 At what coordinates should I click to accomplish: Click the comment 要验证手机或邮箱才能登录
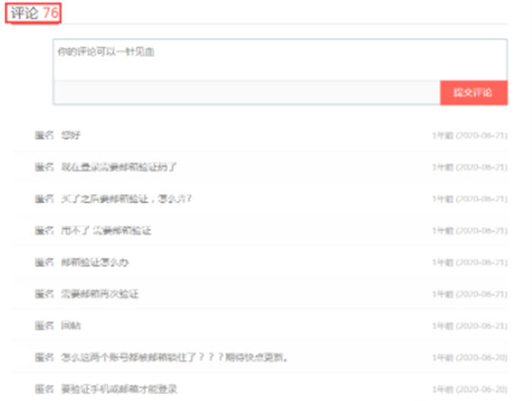pyautogui.click(x=119, y=390)
